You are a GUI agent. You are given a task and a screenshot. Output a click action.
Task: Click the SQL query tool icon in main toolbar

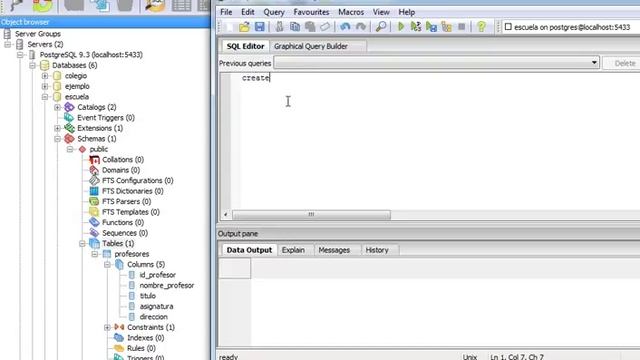pyautogui.click(x=155, y=5)
